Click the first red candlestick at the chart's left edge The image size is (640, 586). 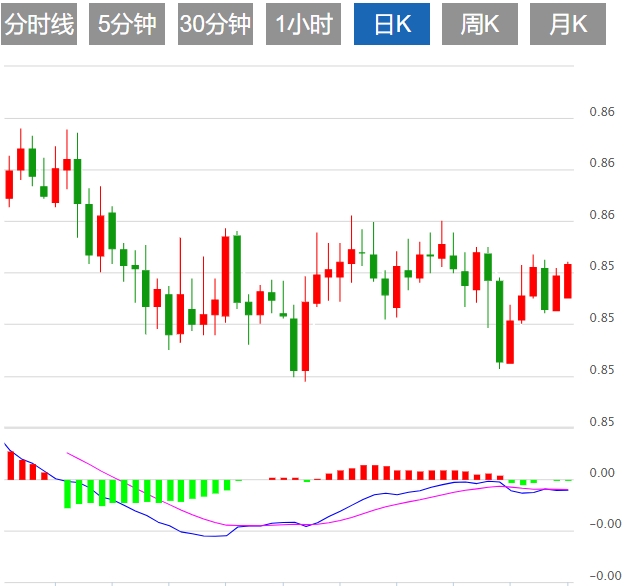[x=9, y=184]
